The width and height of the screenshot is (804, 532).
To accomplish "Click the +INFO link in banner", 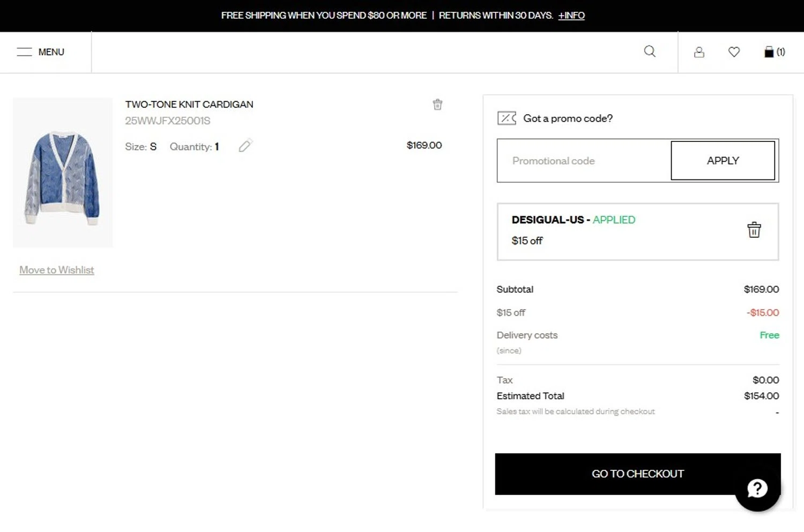I will (x=571, y=16).
